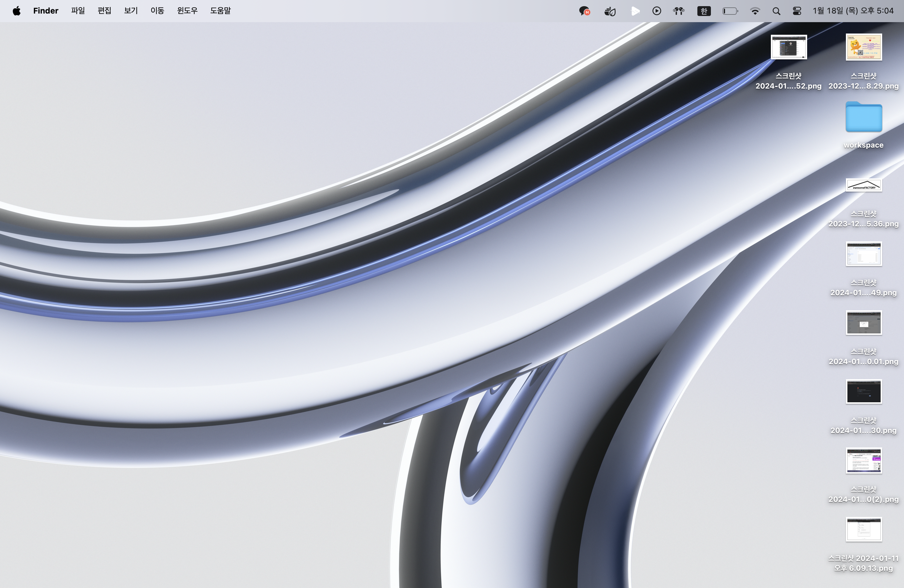Open the white play-shaped menu bar app
Screen dimensions: 904x588
point(635,11)
